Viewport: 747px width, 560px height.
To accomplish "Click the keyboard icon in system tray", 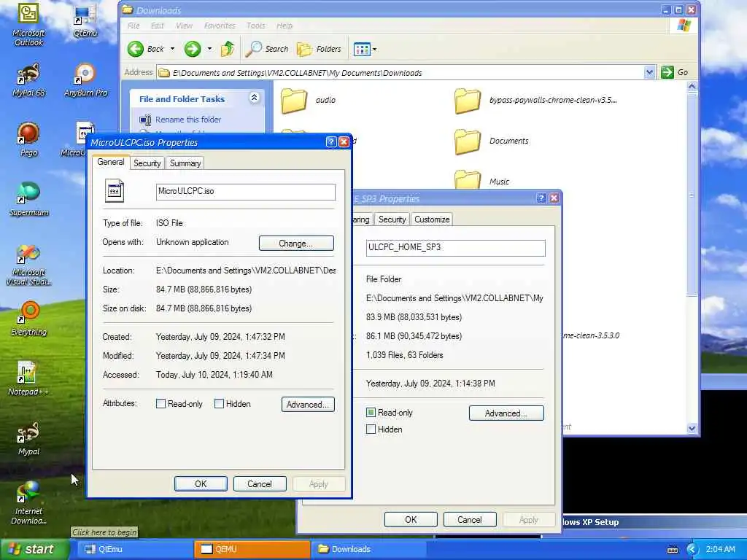I will pos(673,550).
